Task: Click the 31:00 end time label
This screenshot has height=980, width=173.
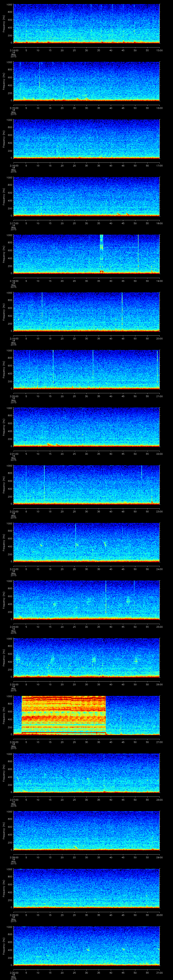Action: click(160, 972)
